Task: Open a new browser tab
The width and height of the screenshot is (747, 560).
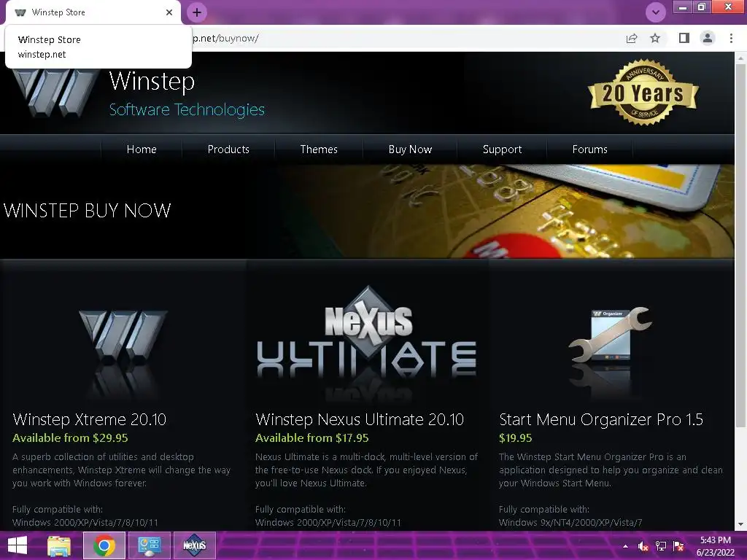Action: click(x=197, y=12)
